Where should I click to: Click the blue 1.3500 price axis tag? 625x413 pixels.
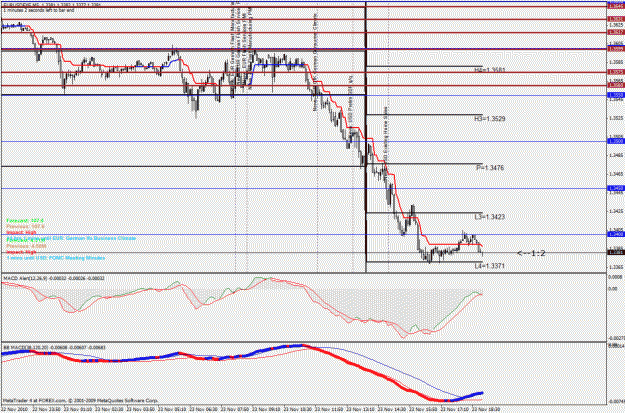(615, 142)
